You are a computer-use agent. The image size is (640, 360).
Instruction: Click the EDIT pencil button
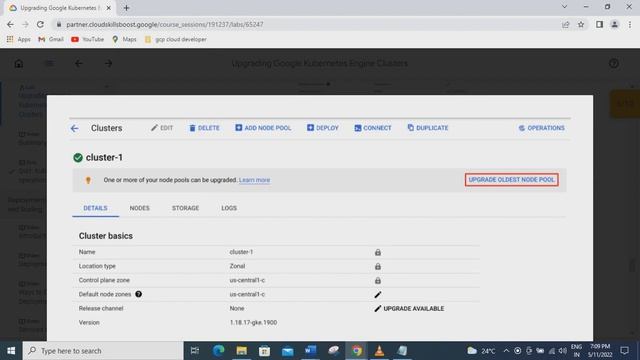click(x=162, y=128)
